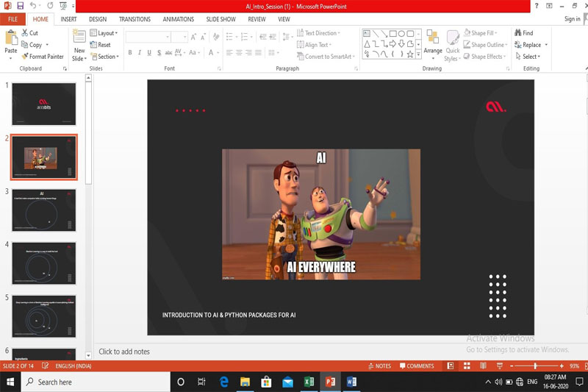Save the presentation from Quick Access Toolbar
The height and width of the screenshot is (392, 588).
click(20, 6)
